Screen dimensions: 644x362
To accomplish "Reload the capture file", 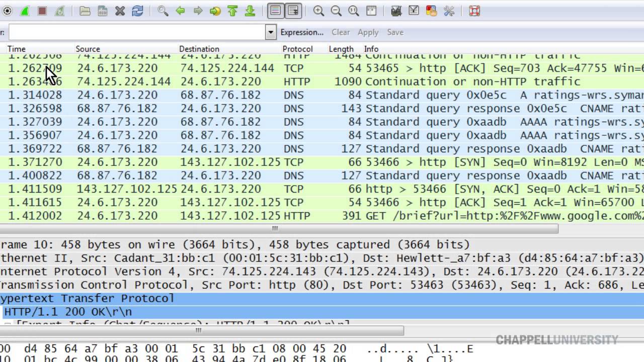I will pos(137,11).
